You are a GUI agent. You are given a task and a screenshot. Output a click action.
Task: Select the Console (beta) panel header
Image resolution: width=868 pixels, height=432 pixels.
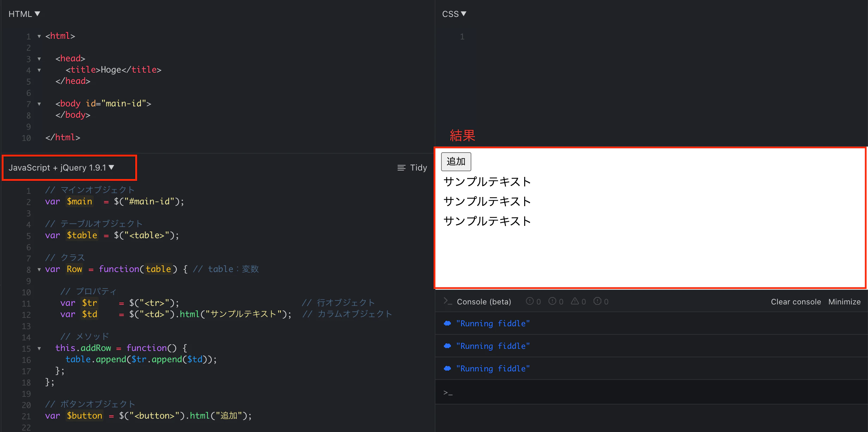pyautogui.click(x=484, y=302)
